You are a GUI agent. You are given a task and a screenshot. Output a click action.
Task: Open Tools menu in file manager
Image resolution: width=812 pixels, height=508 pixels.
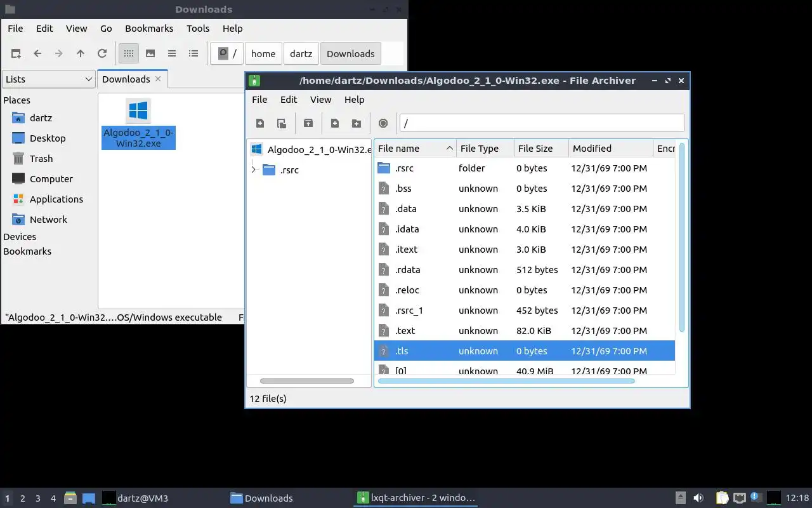coord(198,29)
